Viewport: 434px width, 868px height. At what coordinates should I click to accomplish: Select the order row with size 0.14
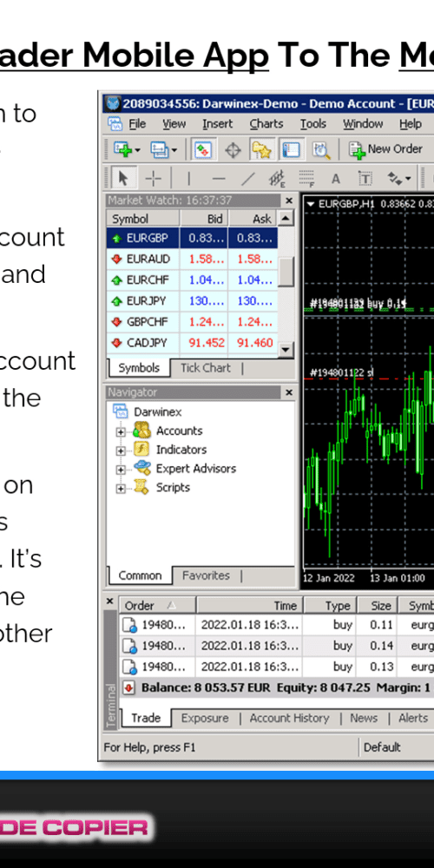(277, 646)
